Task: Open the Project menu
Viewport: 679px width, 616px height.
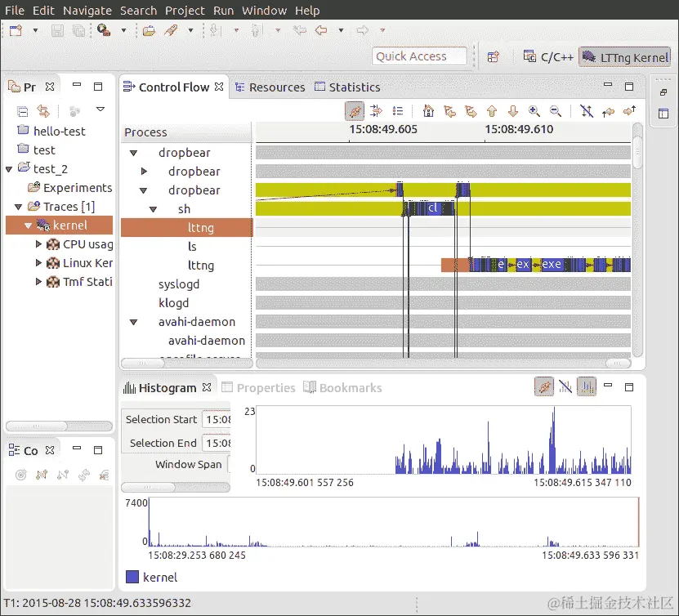Action: (185, 10)
